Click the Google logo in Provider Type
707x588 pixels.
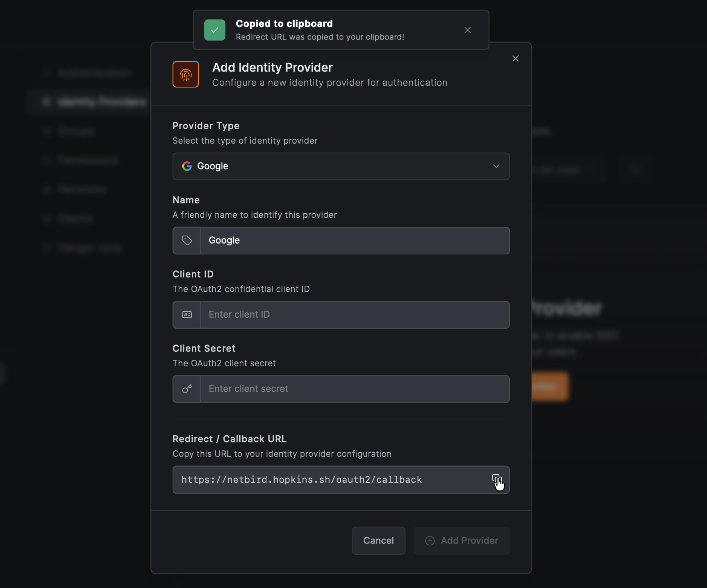tap(187, 166)
